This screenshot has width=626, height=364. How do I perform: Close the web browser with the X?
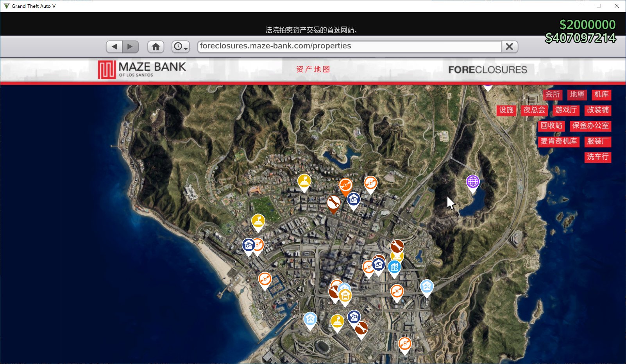click(x=510, y=47)
